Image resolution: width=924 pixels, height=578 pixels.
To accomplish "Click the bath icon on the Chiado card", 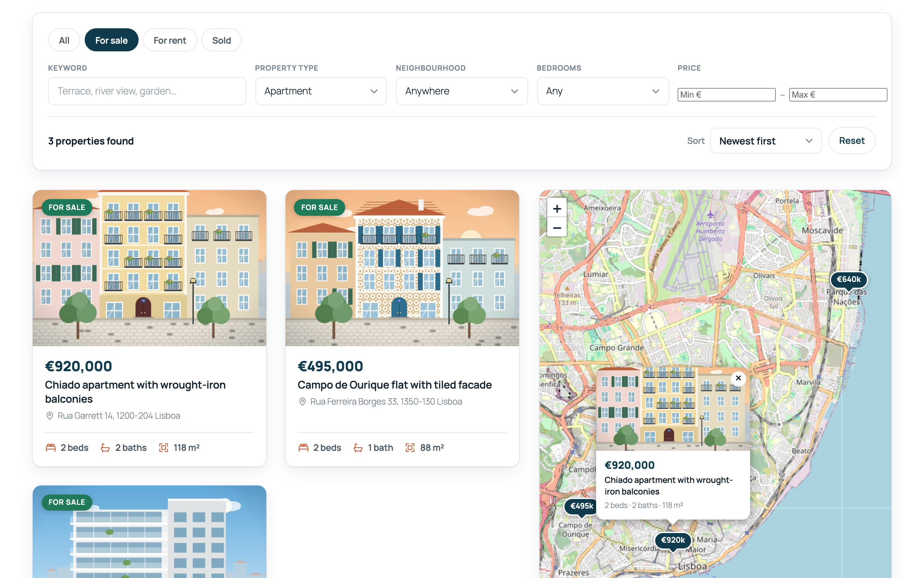I will [x=105, y=448].
